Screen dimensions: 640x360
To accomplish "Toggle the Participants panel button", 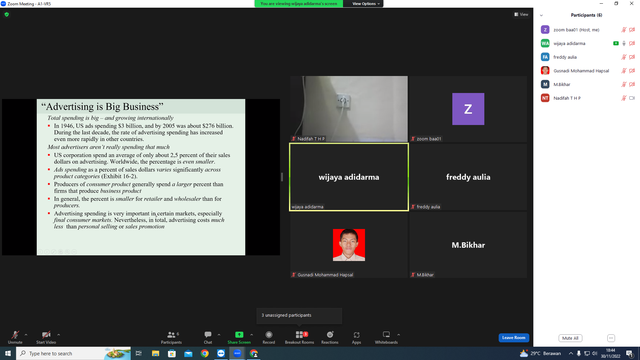I will [171, 337].
